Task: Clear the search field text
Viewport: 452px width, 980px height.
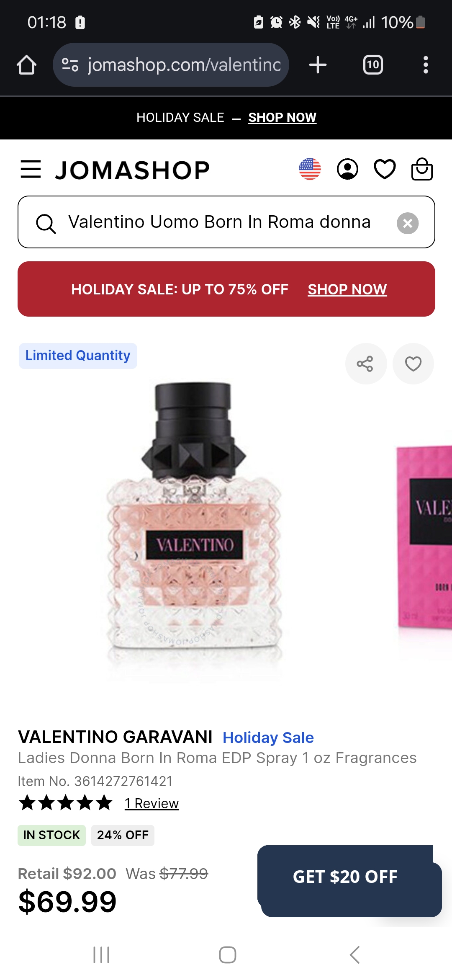Action: (x=408, y=223)
